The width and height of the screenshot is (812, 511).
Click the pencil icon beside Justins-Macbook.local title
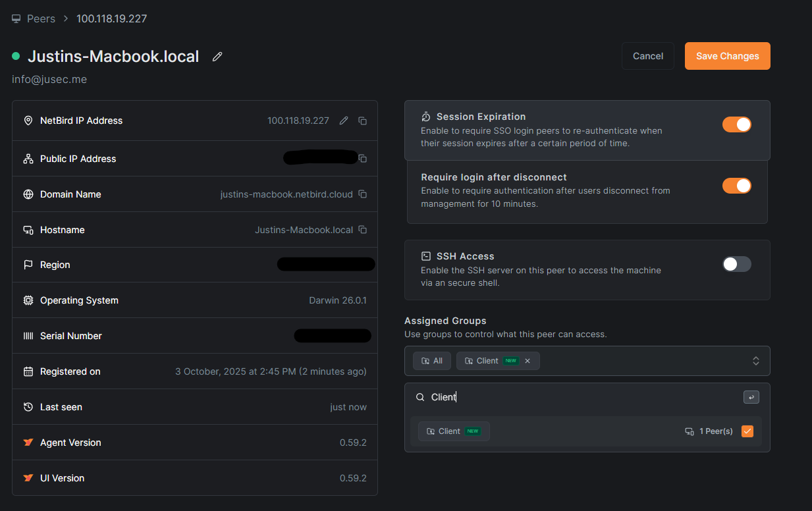[x=217, y=57]
